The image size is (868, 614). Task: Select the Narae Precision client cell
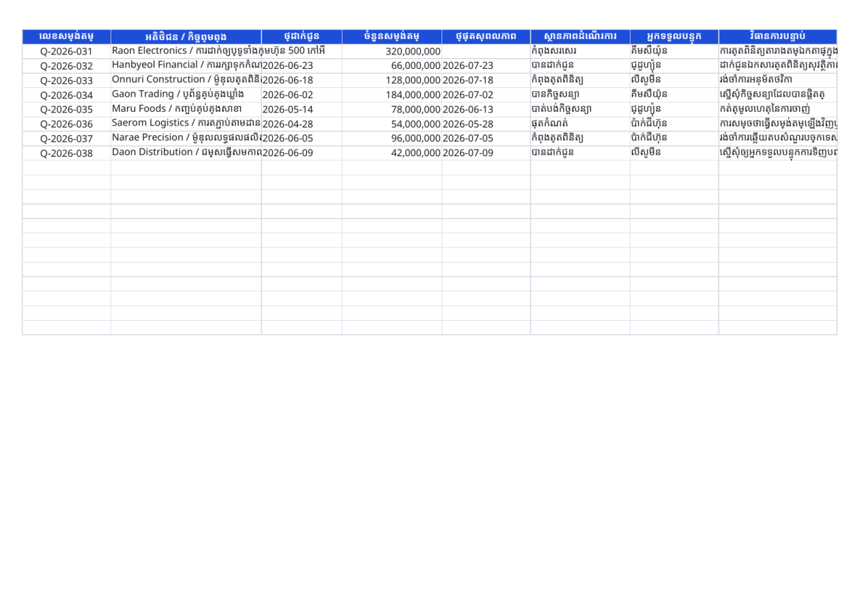coord(186,138)
